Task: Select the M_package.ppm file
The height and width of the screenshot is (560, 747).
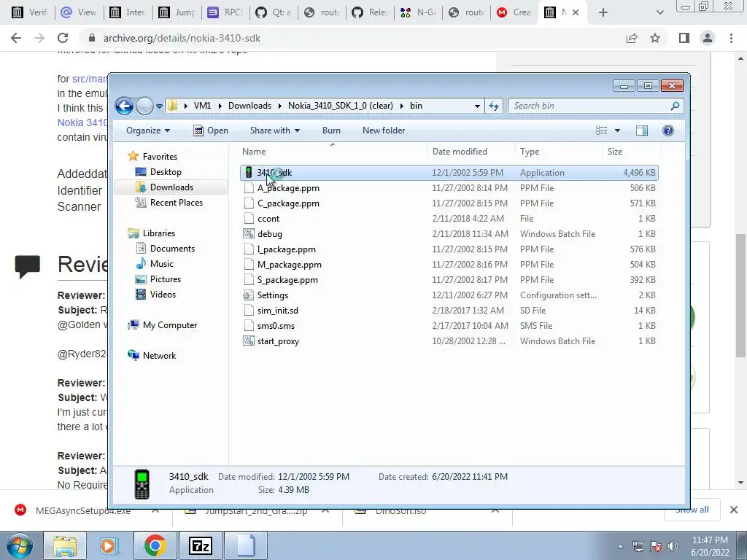Action: tap(289, 264)
